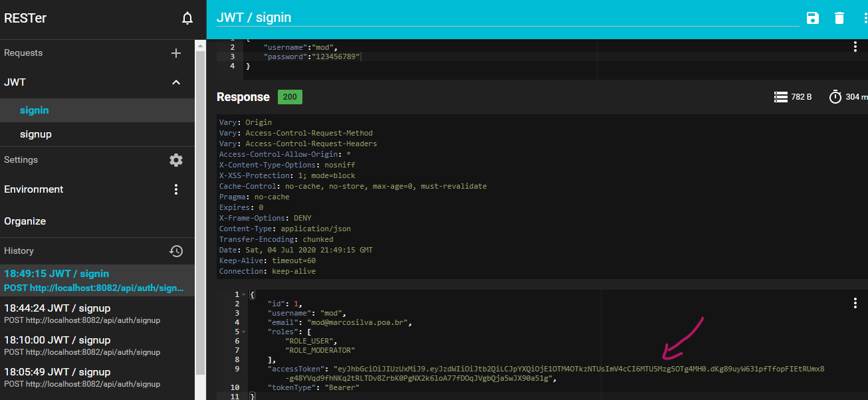
Task: Click Organize in the sidebar
Action: 25,221
